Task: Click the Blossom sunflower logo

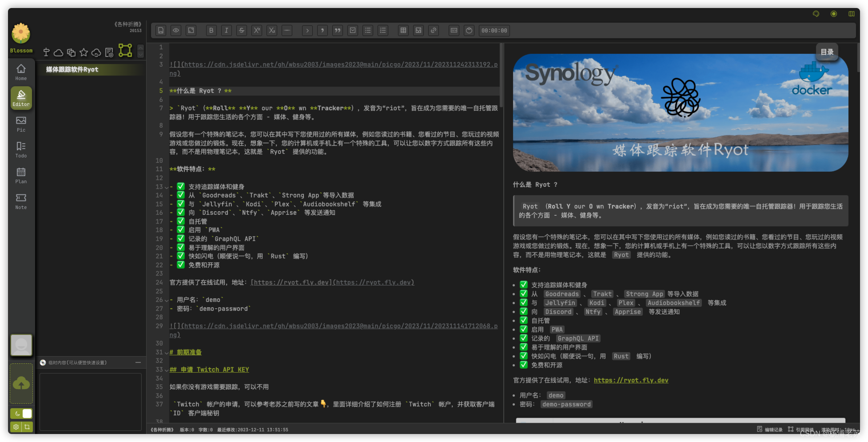Action: point(21,34)
